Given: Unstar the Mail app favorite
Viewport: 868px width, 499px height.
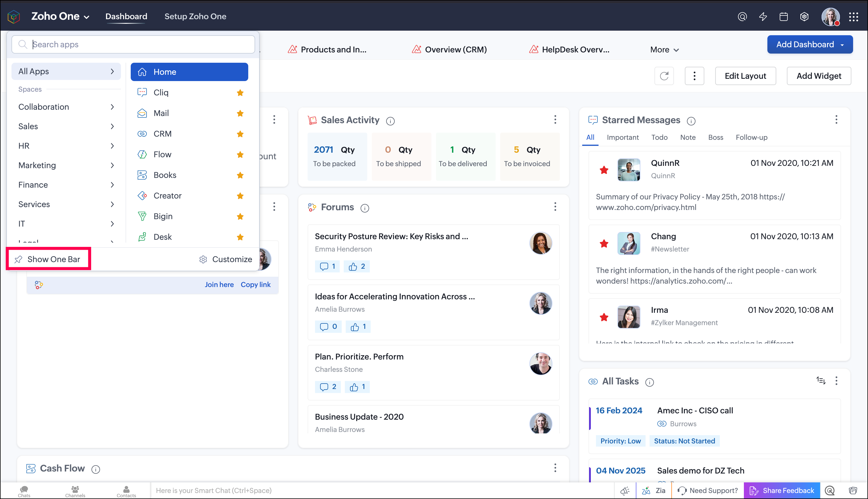Looking at the screenshot, I should pyautogui.click(x=240, y=113).
